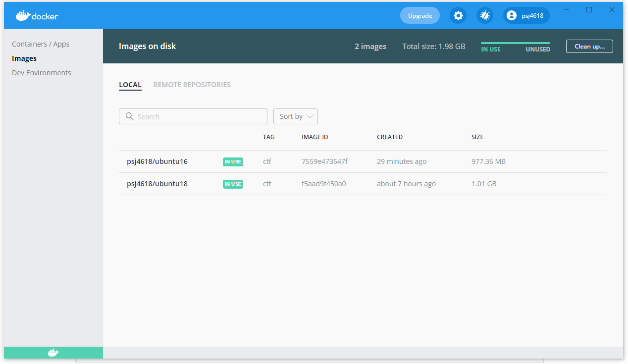Select Images in the sidebar
This screenshot has width=628, height=364.
[24, 58]
